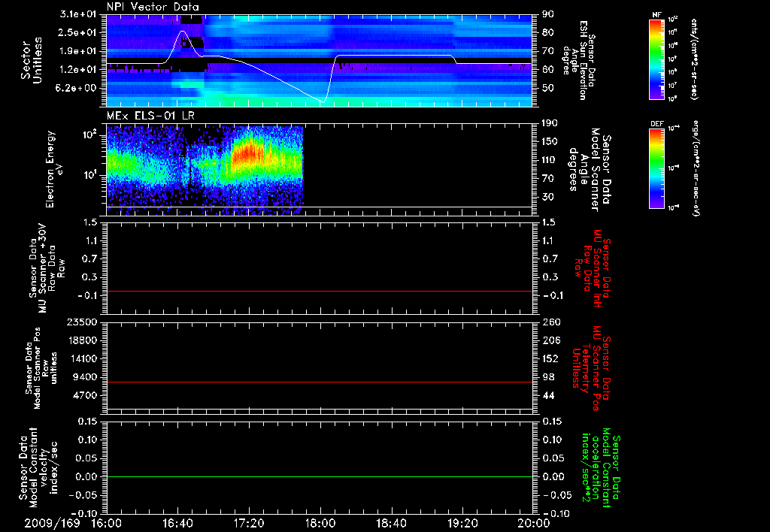This screenshot has height=532, width=770.
Task: Click the "4700" scanner position tick
Action: tap(84, 395)
